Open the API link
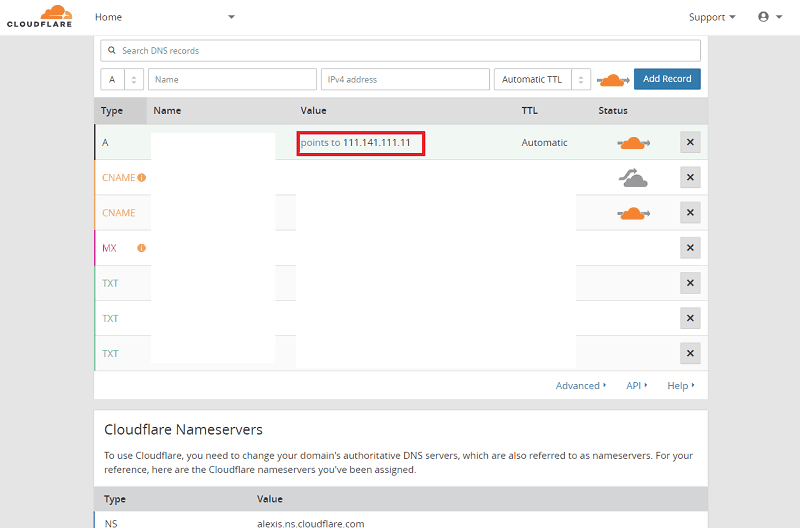800x528 pixels. 636,386
